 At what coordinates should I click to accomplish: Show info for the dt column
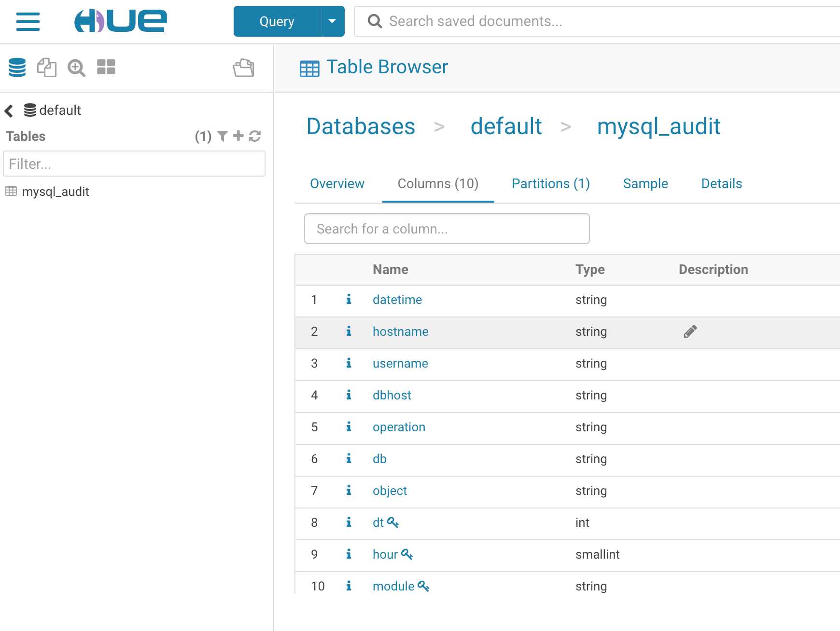(x=349, y=522)
